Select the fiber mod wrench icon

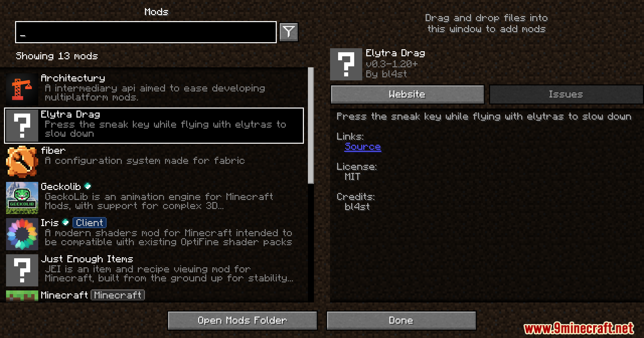22,162
